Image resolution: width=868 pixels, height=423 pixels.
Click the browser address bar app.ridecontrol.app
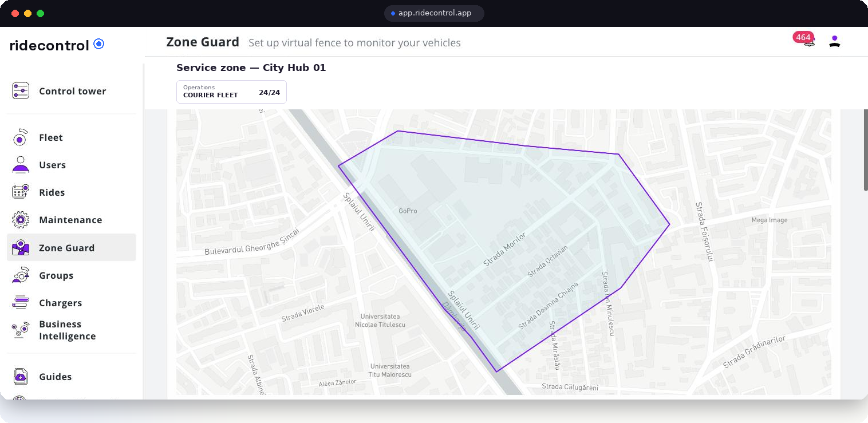point(434,13)
